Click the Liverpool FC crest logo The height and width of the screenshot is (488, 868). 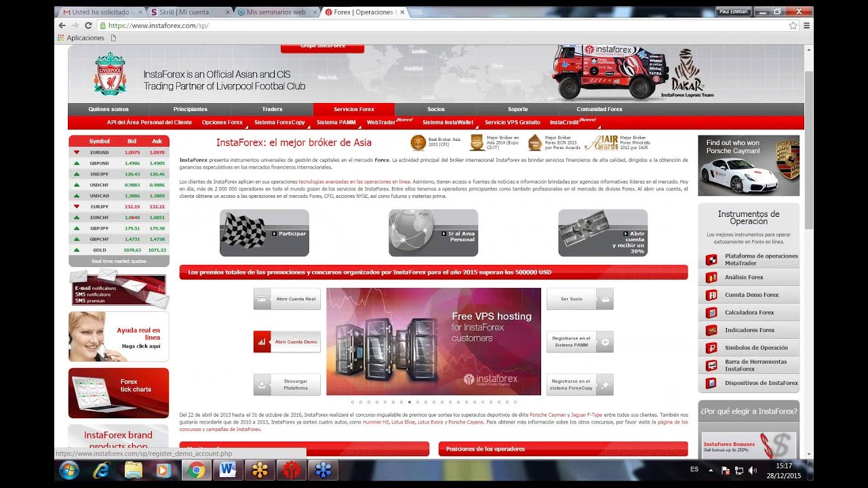[x=110, y=73]
